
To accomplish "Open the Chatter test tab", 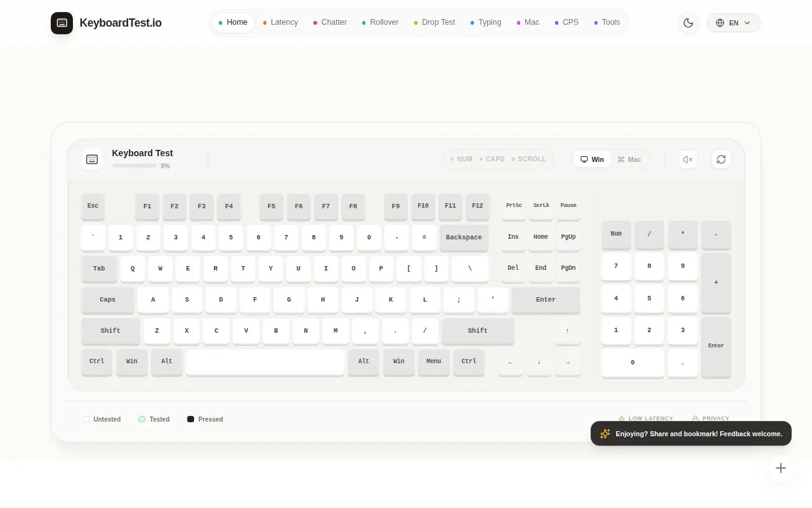I will click(x=330, y=22).
